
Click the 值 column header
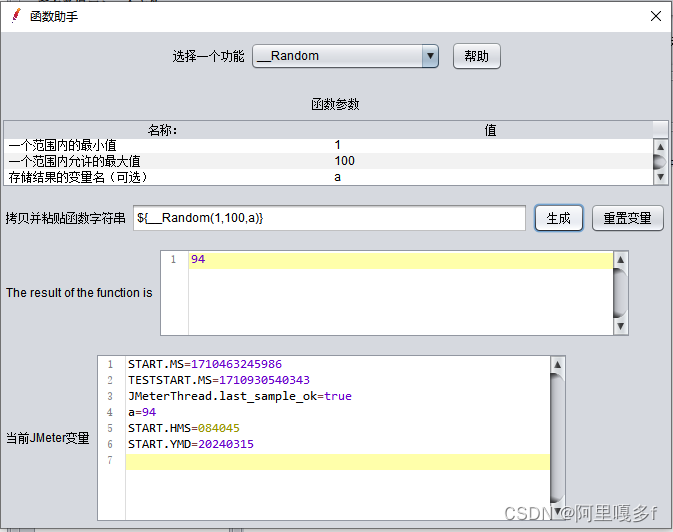[491, 130]
